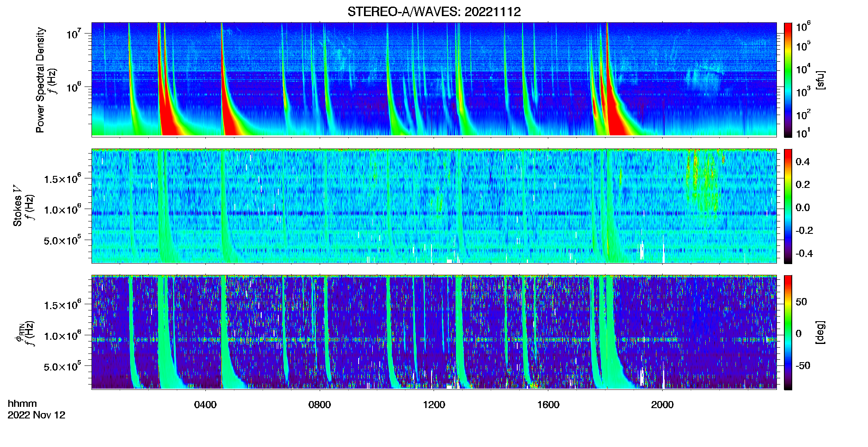
Task: Click the Stokes panel 5.0×10^5 tick label
Action: [63, 240]
